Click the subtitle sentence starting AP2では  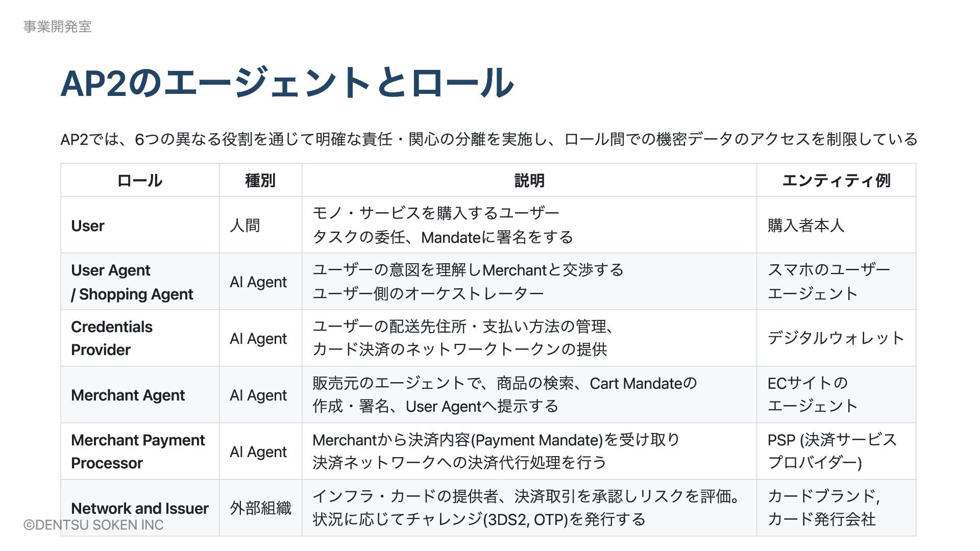(488, 139)
